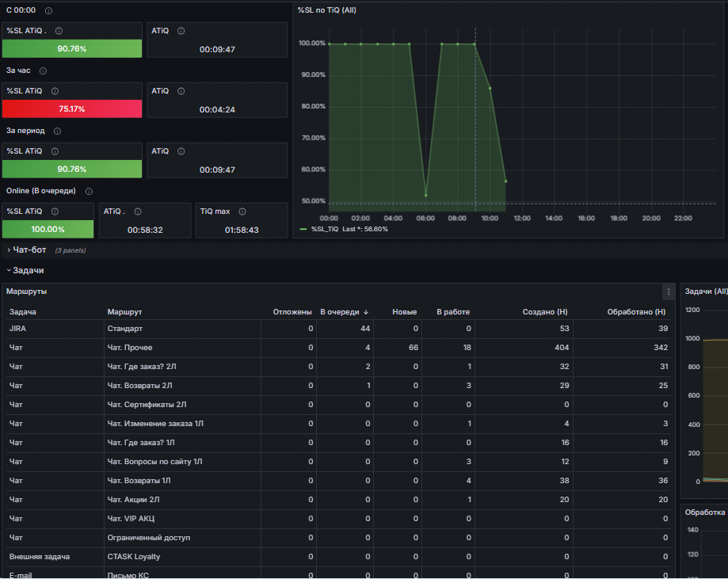Sort table by "Маршрут" column header

(124, 312)
